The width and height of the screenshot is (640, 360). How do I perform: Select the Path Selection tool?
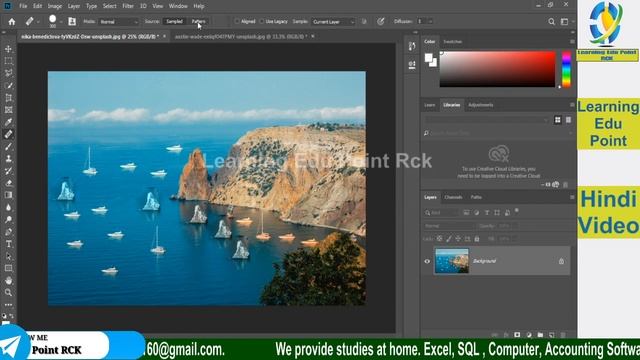coord(8,256)
